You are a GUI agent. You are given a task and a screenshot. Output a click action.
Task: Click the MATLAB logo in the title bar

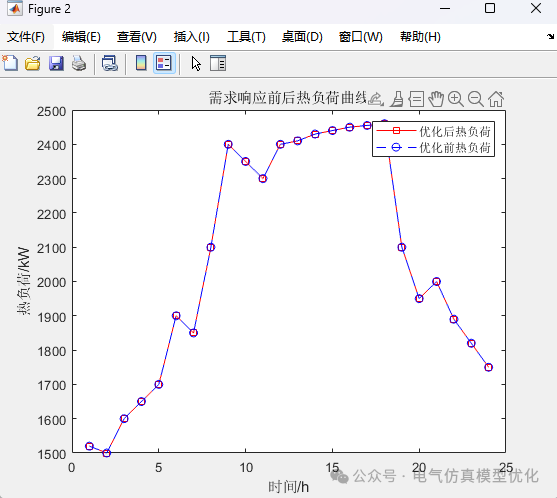point(14,9)
